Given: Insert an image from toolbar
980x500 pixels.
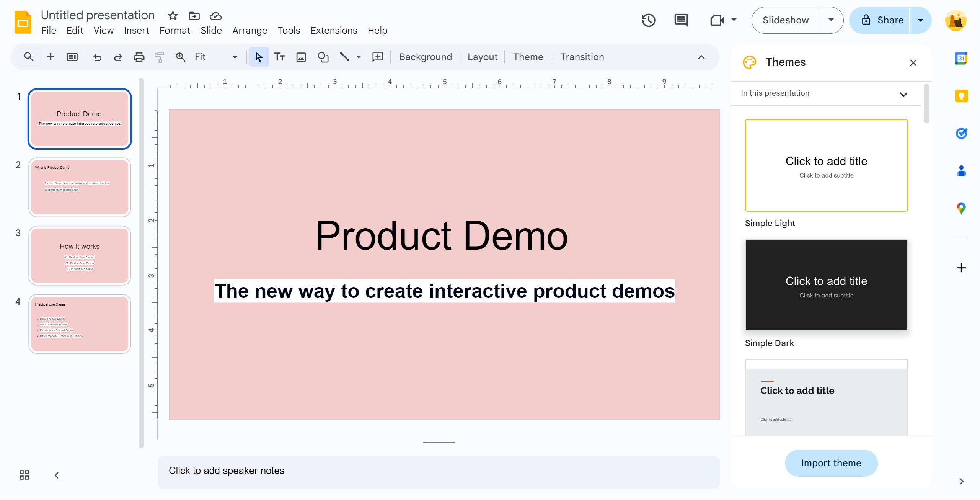Looking at the screenshot, I should (x=301, y=57).
